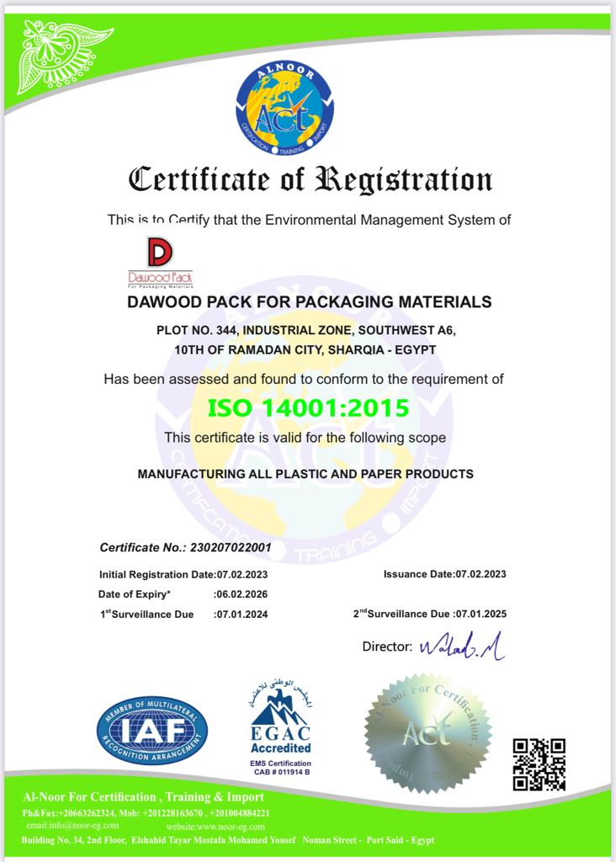Screen dimensions: 616x862
Task: Click the Al-Noor For Certification footer title
Action: click(x=143, y=797)
